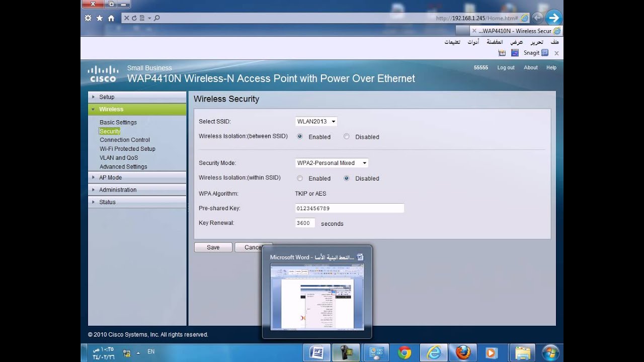This screenshot has height=362, width=644.
Task: Open the Select SSID dropdown
Action: pos(316,121)
